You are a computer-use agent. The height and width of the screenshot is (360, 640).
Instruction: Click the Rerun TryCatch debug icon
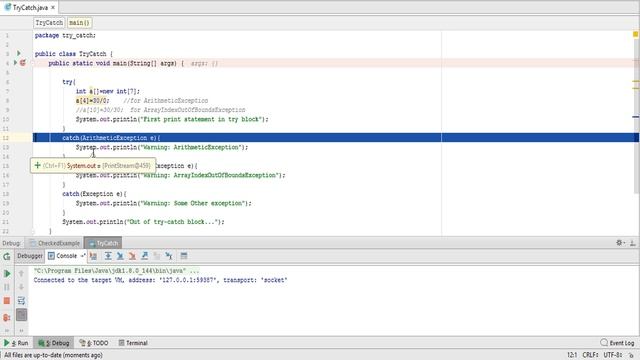7,256
